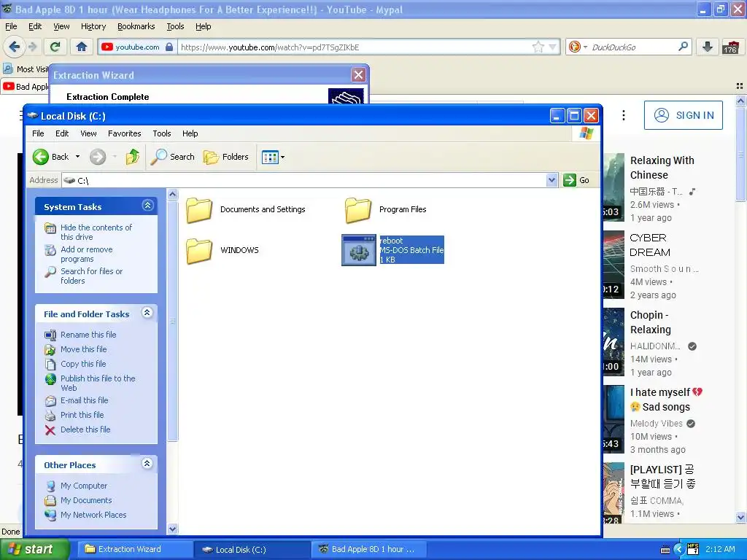
Task: Expand the Address bar dropdown
Action: pyautogui.click(x=551, y=180)
